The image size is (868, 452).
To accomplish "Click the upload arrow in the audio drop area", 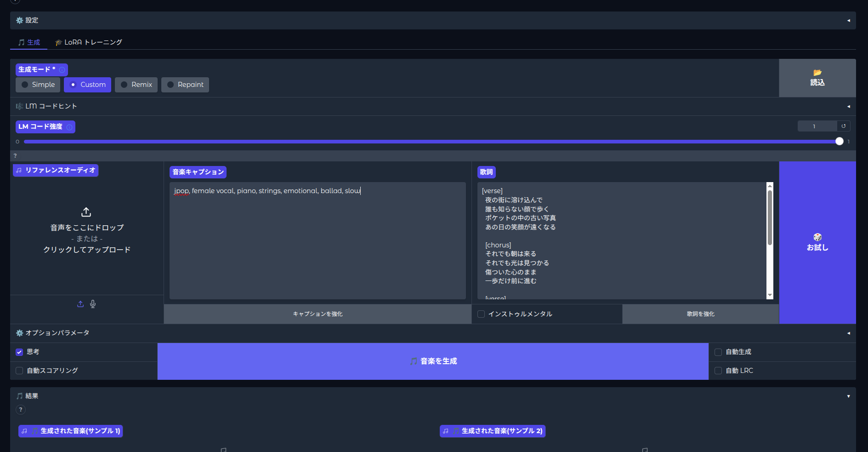I will click(86, 212).
